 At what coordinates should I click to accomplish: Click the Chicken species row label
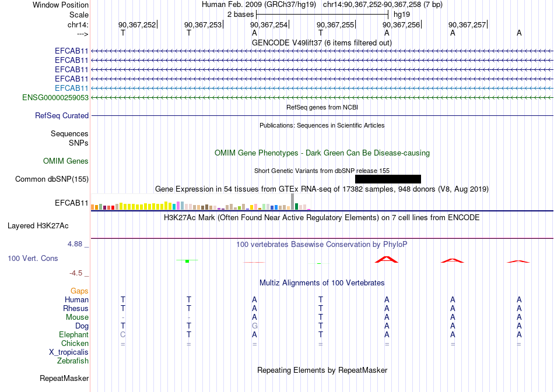[75, 343]
